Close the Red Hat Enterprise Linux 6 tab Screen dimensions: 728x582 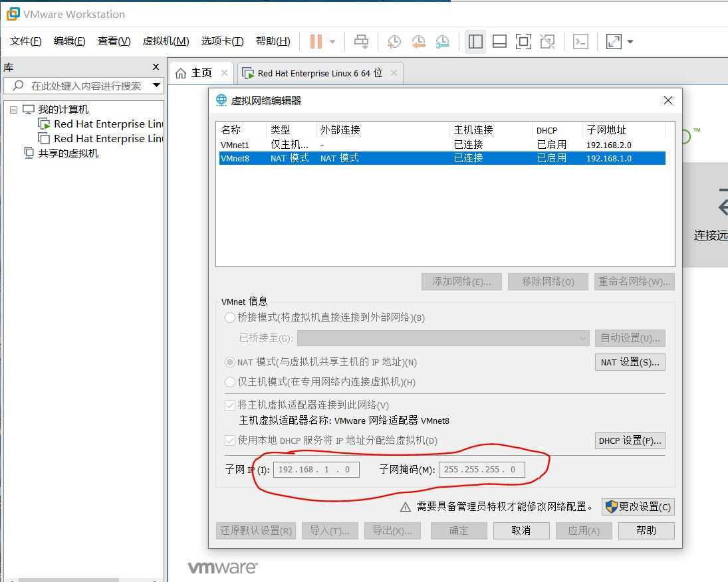click(x=394, y=73)
